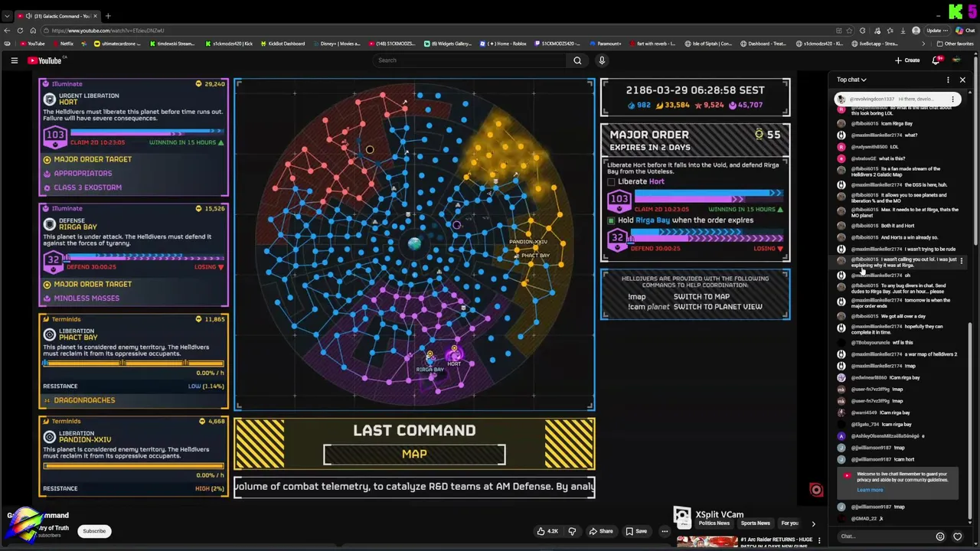Click the chat message input

884,536
